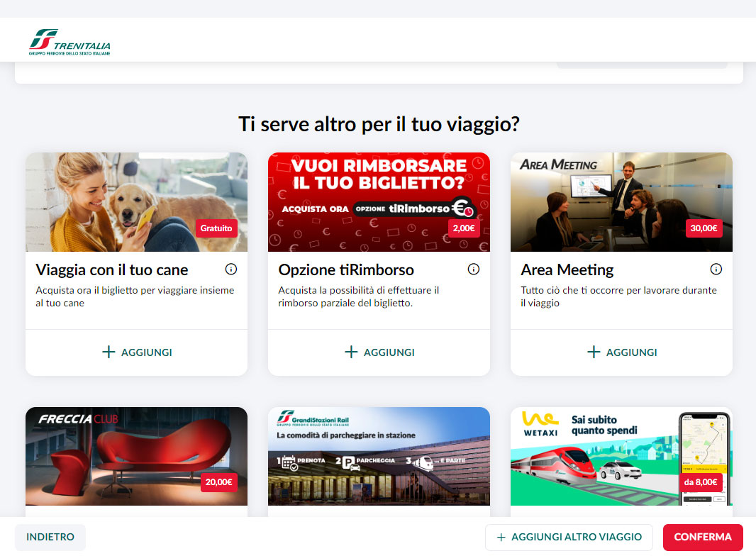Viewport: 756px width, 556px height.
Task: Click description about rimborso parziale del biglietto
Action: [359, 296]
